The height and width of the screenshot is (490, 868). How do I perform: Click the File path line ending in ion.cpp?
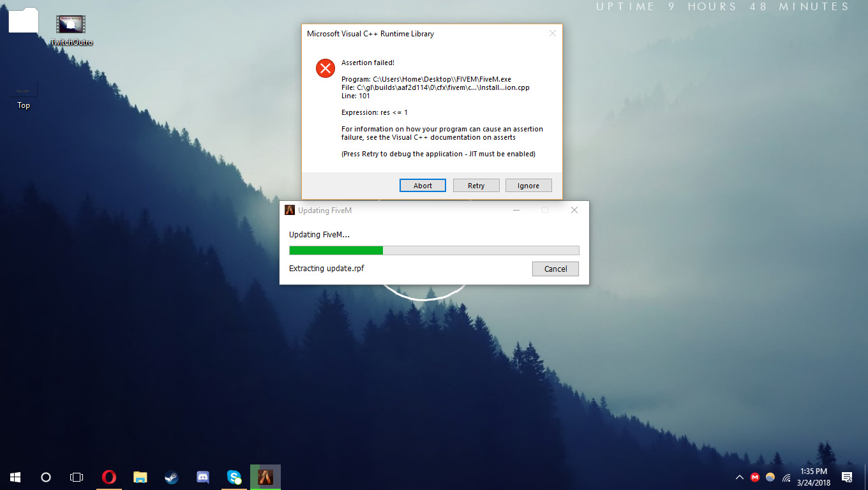(435, 87)
